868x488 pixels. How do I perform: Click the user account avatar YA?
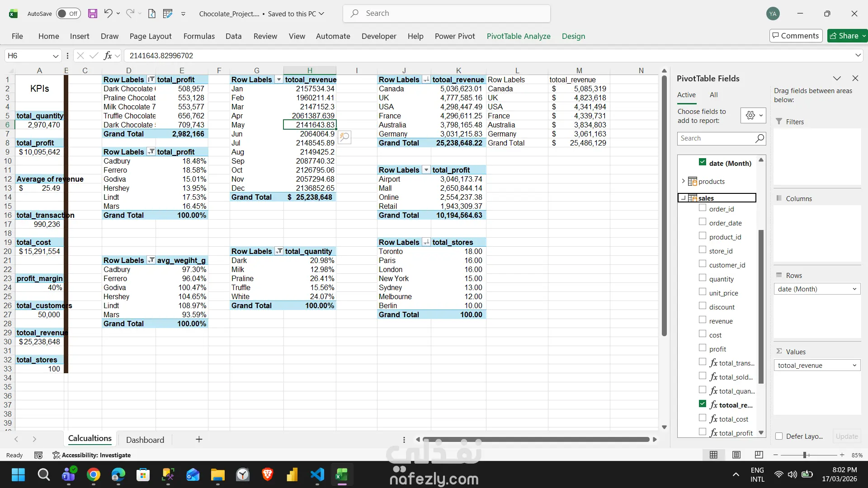point(773,14)
